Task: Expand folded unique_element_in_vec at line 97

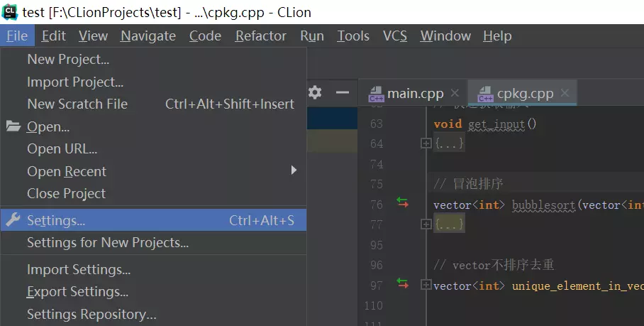Action: point(426,285)
